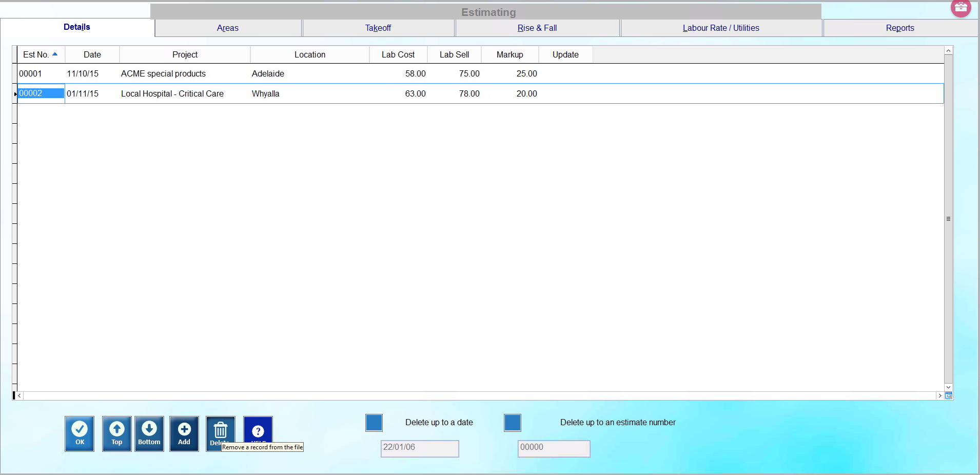Click the row selector beside estimate 00001

[x=15, y=74]
